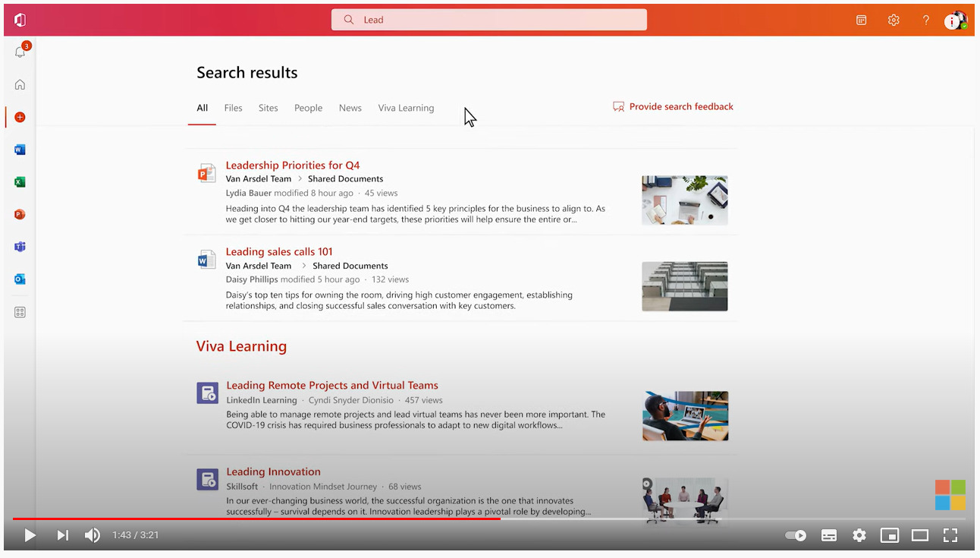Image resolution: width=980 pixels, height=558 pixels.
Task: Open the My Day calendar icon
Action: [862, 20]
